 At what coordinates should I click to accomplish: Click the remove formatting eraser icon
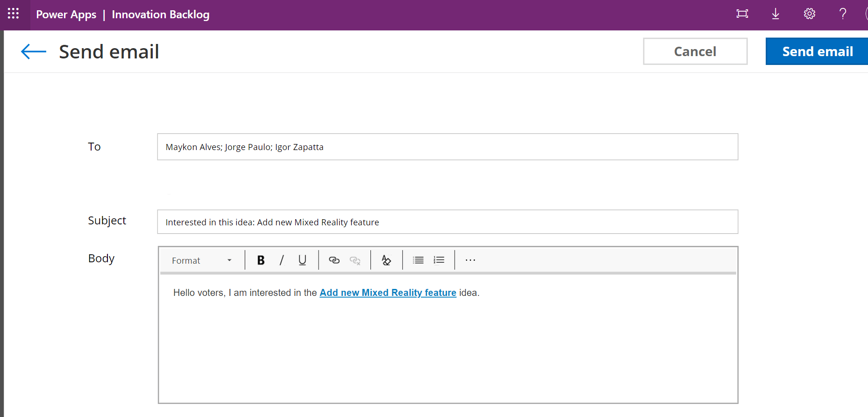(386, 260)
